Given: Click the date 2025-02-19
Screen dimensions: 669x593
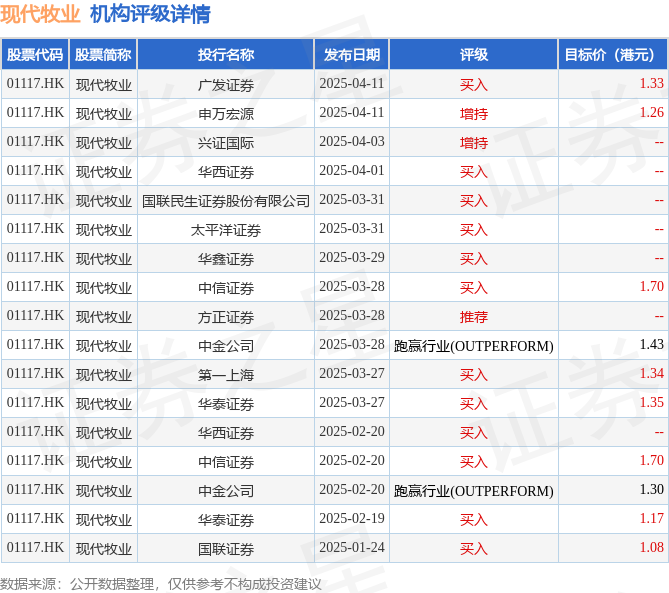Looking at the screenshot, I should coord(352,518).
